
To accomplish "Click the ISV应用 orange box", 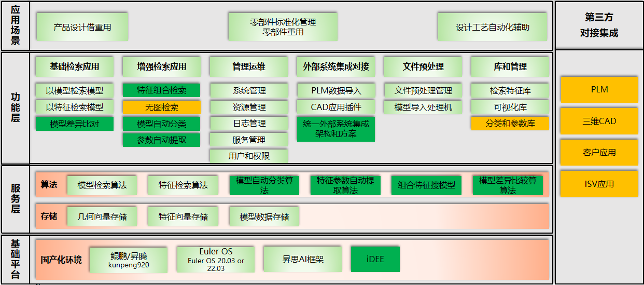I will coord(599,184).
